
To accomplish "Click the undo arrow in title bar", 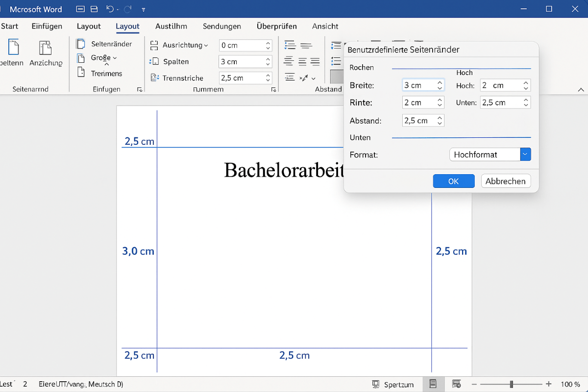I will tap(110, 9).
